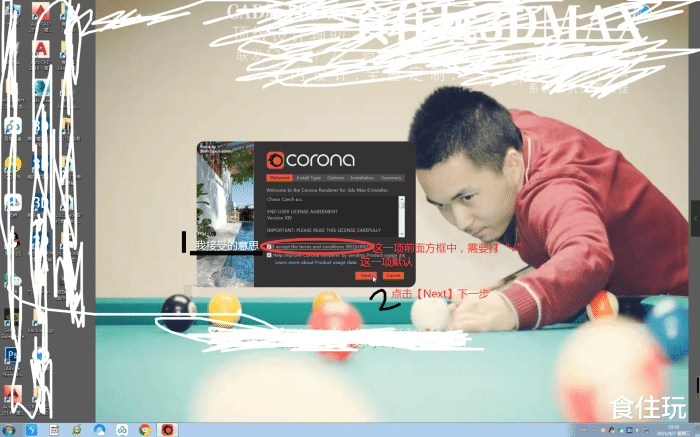Open the Windows Start menu orb
The height and width of the screenshot is (437, 700).
[8, 430]
